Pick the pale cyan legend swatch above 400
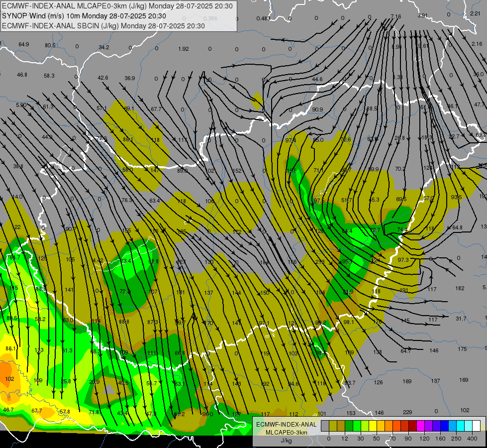Viewport: 487px width, 448px height. [x=469, y=426]
